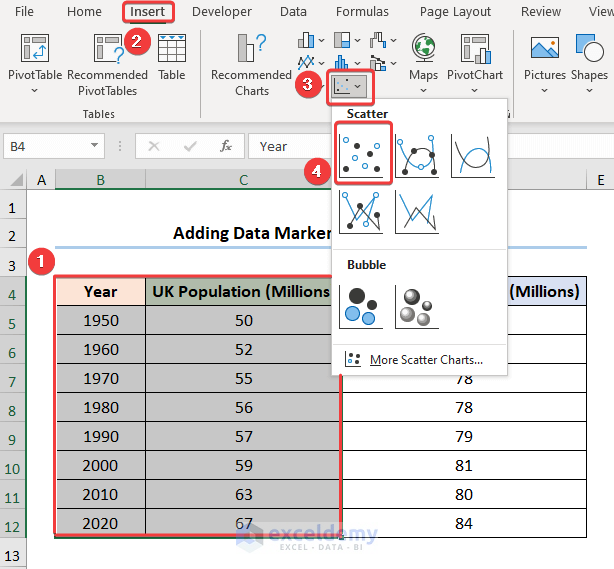The image size is (614, 569).
Task: Open More Scatter Charts dialog
Action: pyautogui.click(x=424, y=360)
